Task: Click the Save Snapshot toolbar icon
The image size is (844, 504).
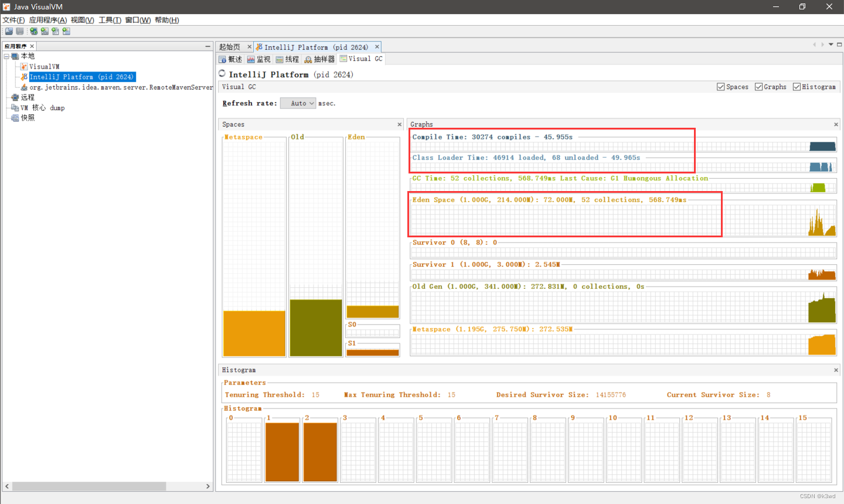Action: pyautogui.click(x=20, y=31)
